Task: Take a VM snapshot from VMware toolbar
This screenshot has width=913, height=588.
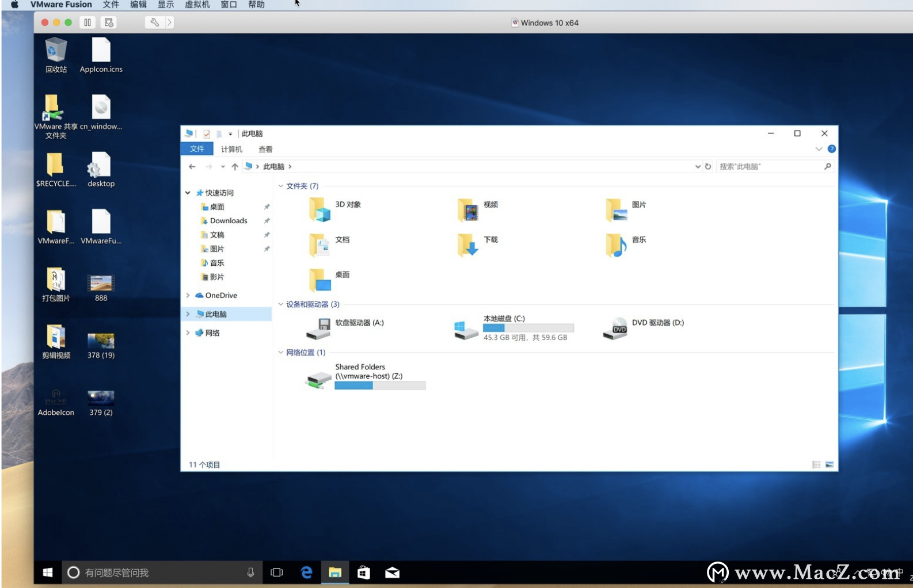Action: pyautogui.click(x=109, y=22)
